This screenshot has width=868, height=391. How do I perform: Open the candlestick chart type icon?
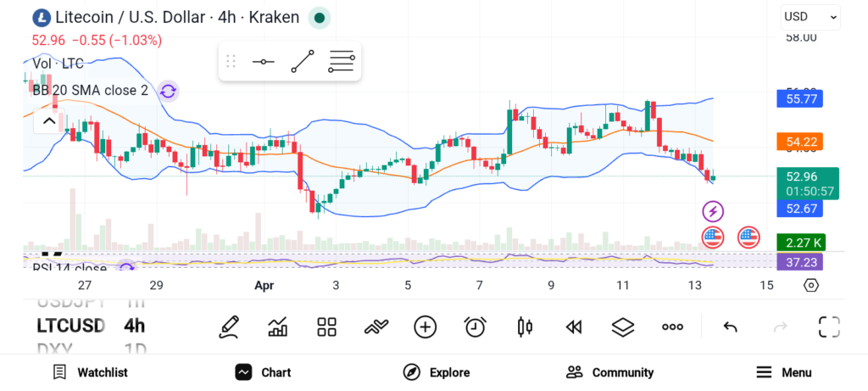click(525, 327)
